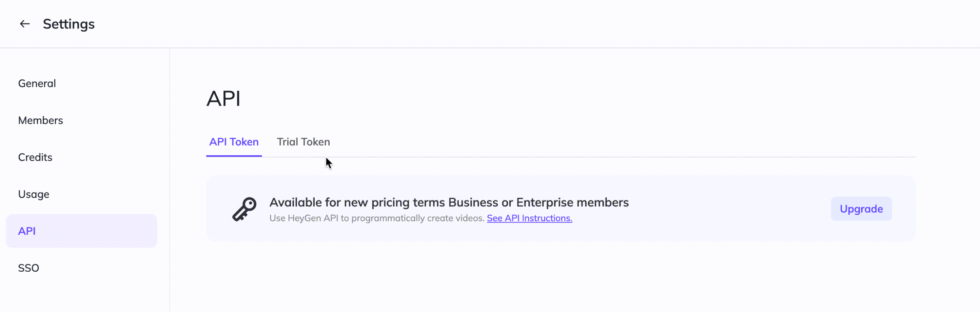Click the large API page heading
Viewport: 980px width, 312px height.
tap(223, 98)
